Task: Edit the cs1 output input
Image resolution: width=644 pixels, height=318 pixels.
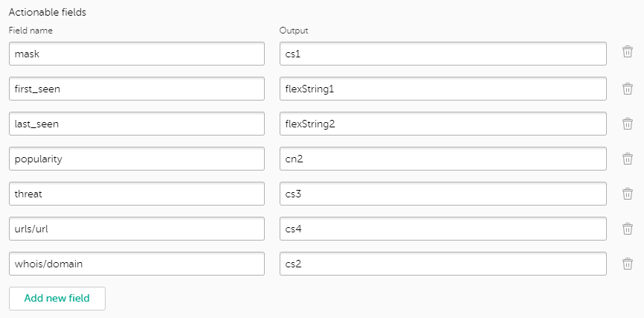Action: (443, 54)
